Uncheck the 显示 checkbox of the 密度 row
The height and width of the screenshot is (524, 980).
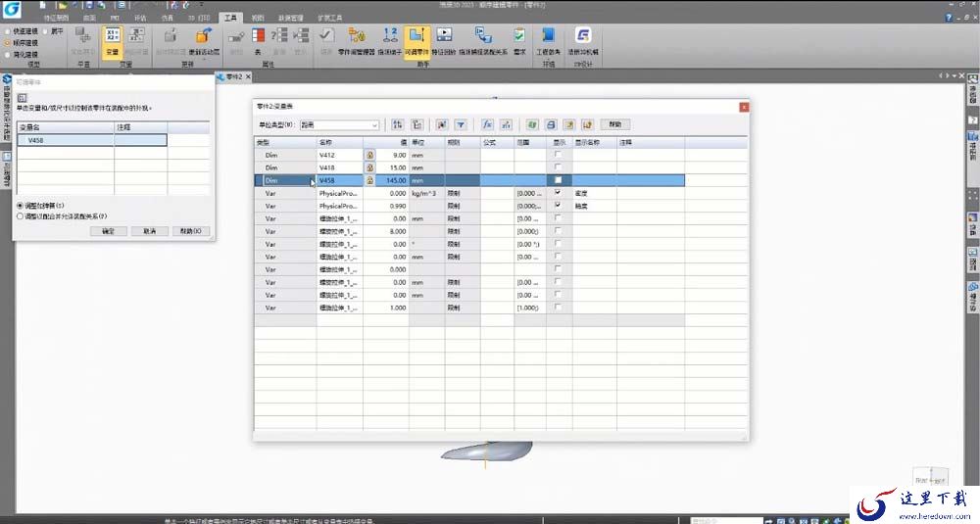pyautogui.click(x=559, y=192)
